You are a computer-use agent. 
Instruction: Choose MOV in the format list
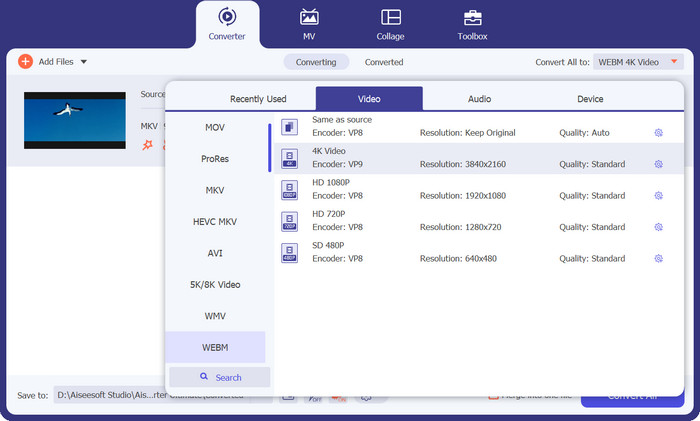coord(215,127)
